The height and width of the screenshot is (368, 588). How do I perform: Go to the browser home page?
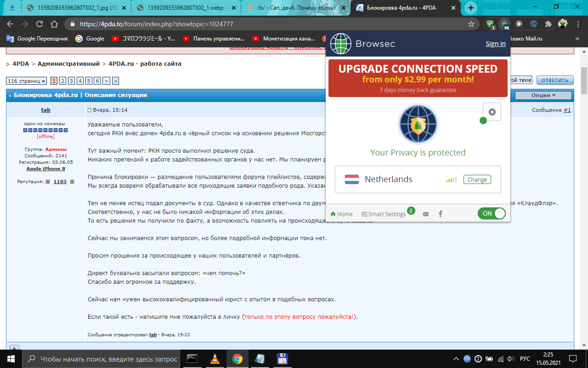[x=54, y=24]
